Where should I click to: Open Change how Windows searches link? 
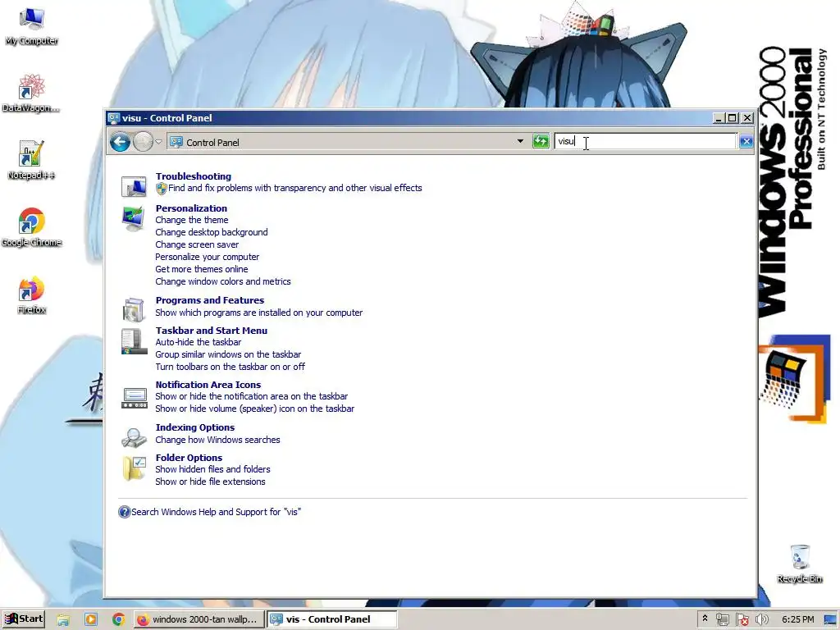point(217,440)
